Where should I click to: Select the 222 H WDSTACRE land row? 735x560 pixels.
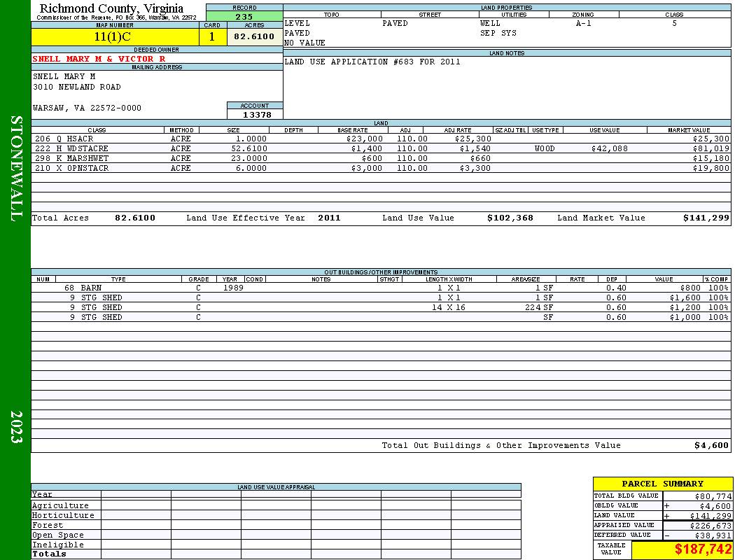click(381, 148)
